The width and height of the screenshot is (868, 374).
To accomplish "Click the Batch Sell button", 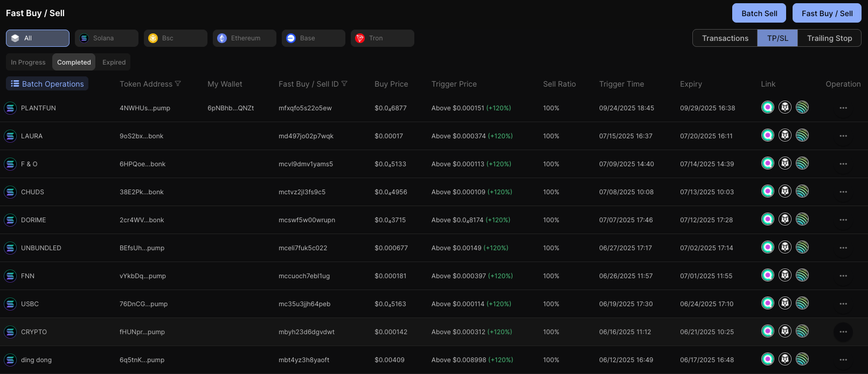I will 759,13.
